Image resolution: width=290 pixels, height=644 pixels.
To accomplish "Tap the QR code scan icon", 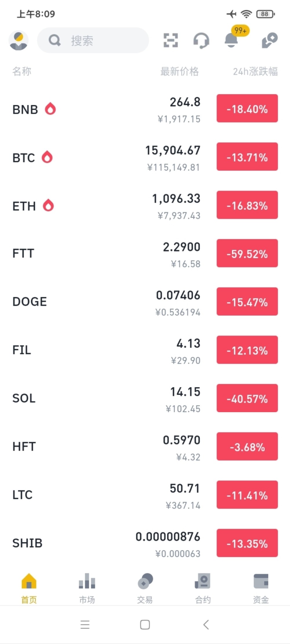I will (x=171, y=40).
